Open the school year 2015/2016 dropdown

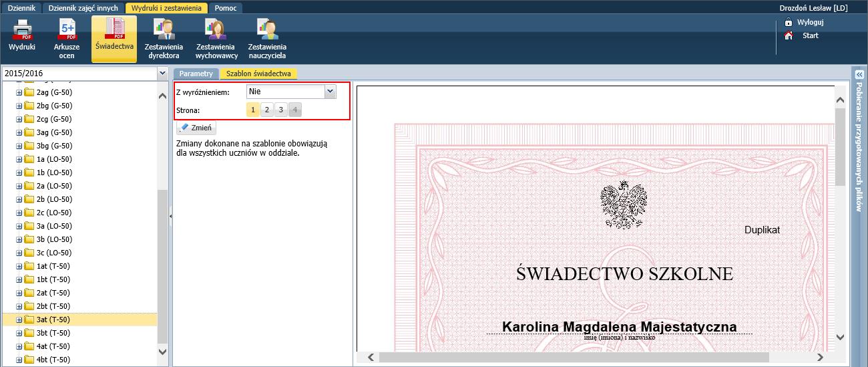pos(162,74)
